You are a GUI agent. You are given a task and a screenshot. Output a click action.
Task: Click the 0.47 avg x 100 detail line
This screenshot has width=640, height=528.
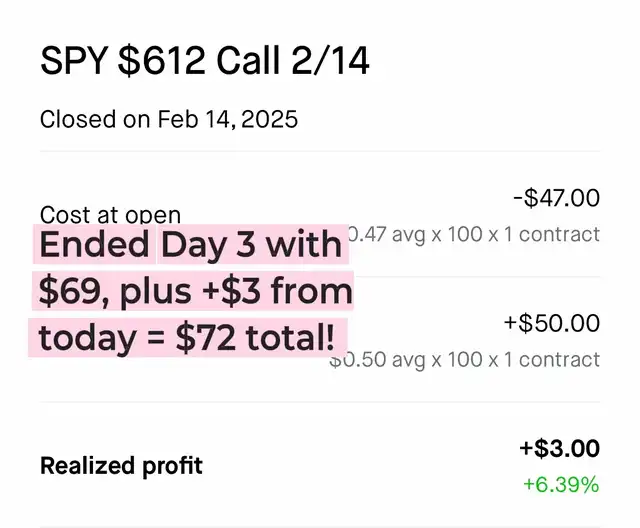click(x=474, y=234)
